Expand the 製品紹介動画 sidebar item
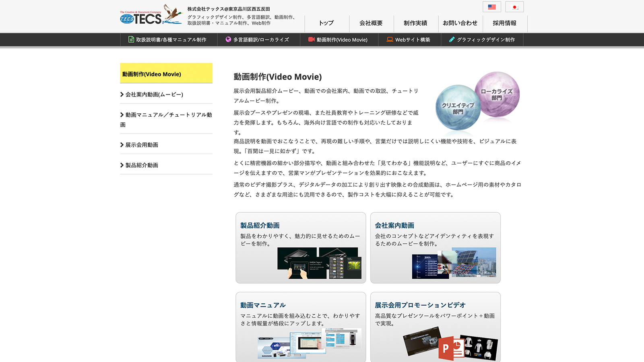Image resolution: width=644 pixels, height=362 pixels. click(x=142, y=165)
